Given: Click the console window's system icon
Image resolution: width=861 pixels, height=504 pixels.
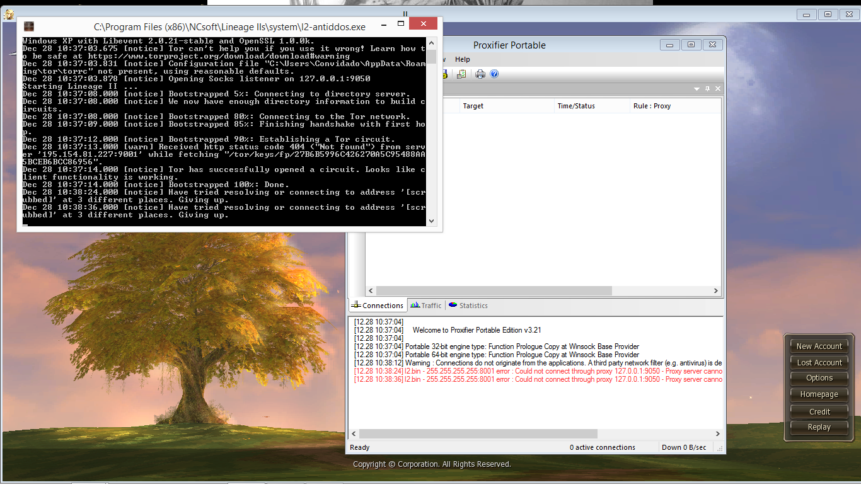Looking at the screenshot, I should pos(28,26).
